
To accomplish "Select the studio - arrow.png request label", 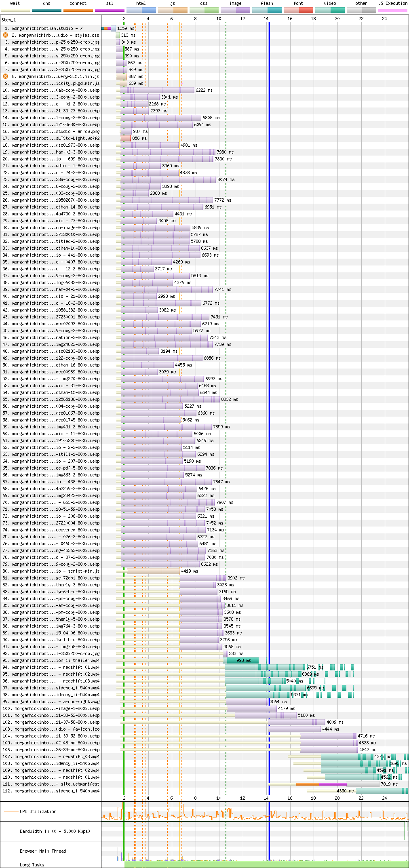I will 51,132.
